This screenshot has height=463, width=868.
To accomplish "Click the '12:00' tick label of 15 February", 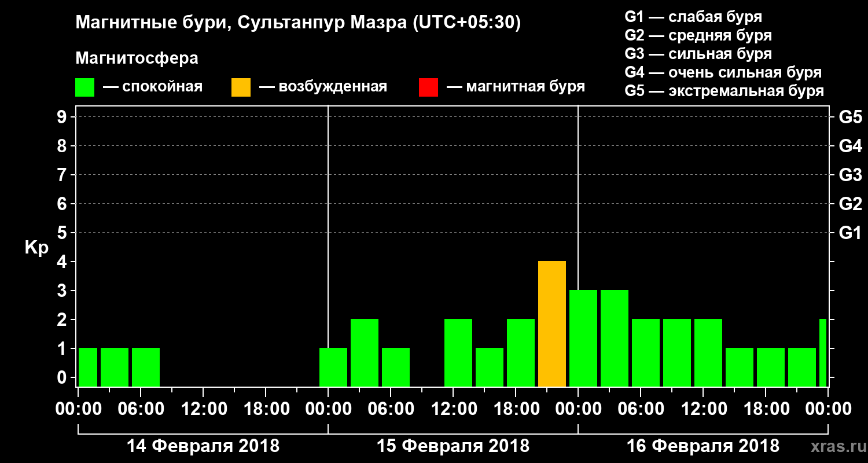I will [454, 409].
